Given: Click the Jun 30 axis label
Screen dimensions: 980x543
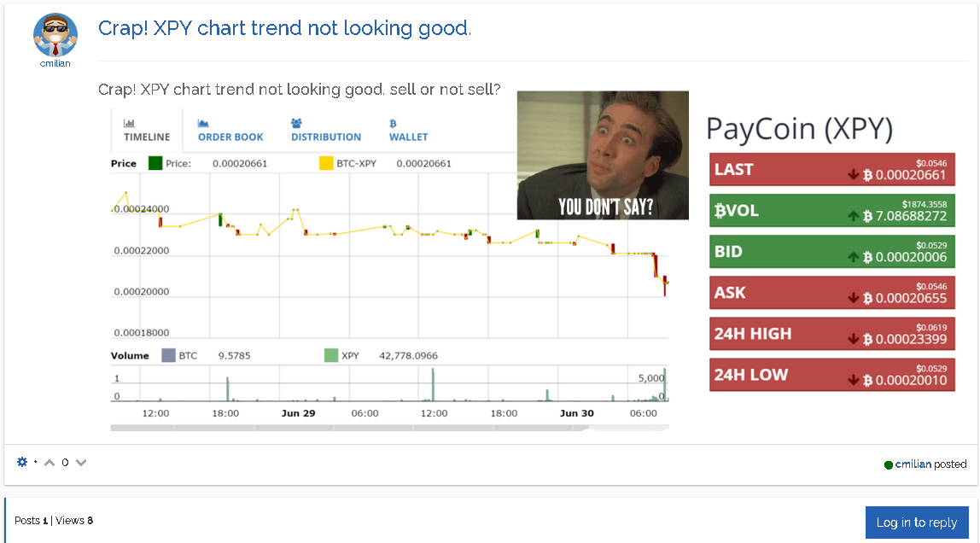Looking at the screenshot, I should click(x=577, y=413).
